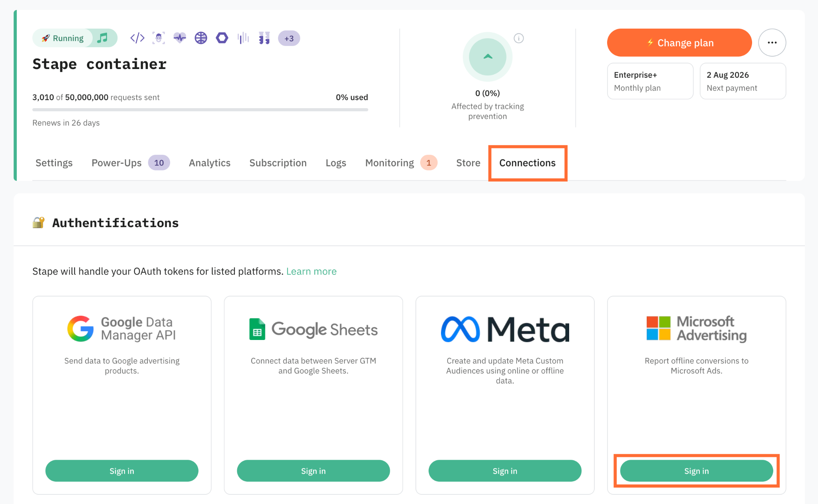Open the Analytics tab
The width and height of the screenshot is (818, 504).
210,163
